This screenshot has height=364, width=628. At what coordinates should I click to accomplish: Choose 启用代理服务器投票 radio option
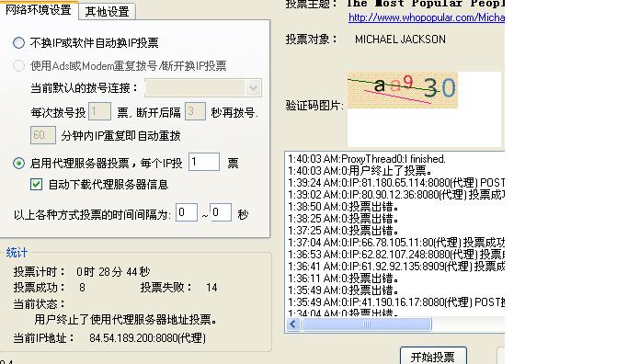(18, 163)
